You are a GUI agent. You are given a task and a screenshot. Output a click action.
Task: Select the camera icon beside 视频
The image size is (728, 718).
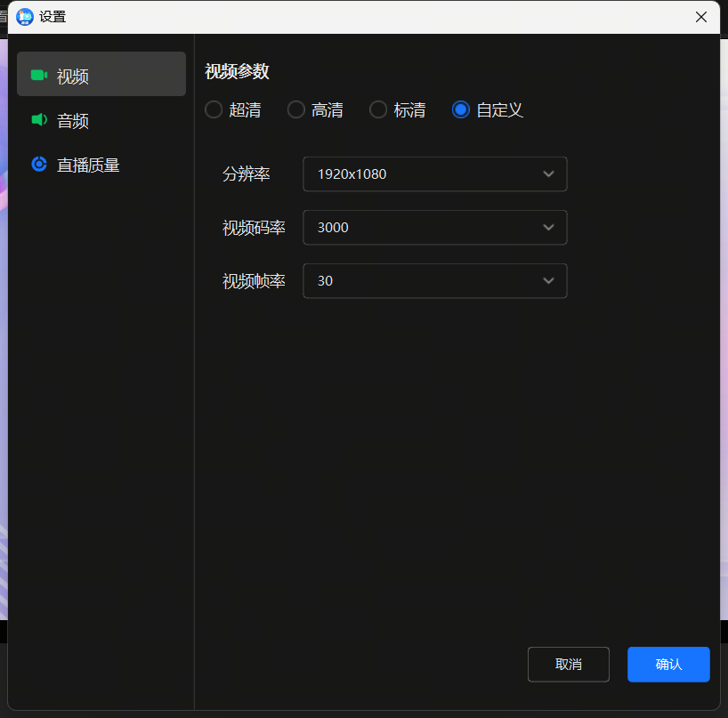tap(39, 76)
